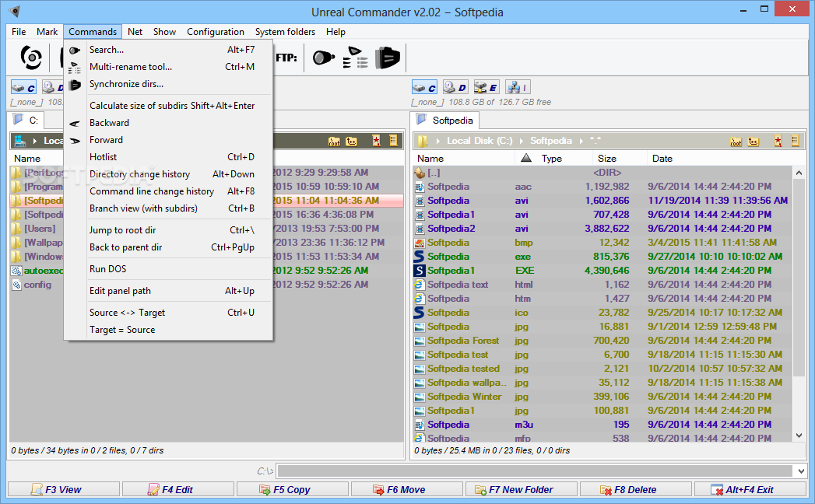Select the Softpedia Forest jpg file
The image size is (815, 504).
tap(603, 341)
